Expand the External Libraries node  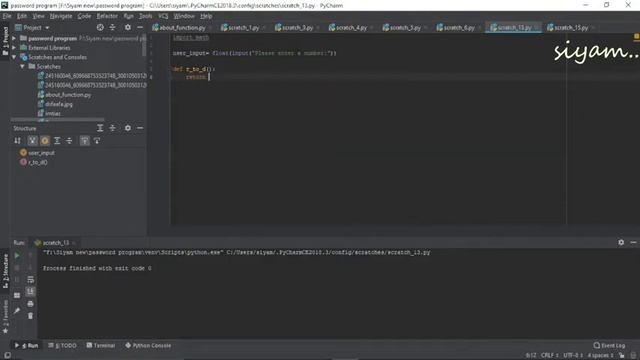(14, 47)
